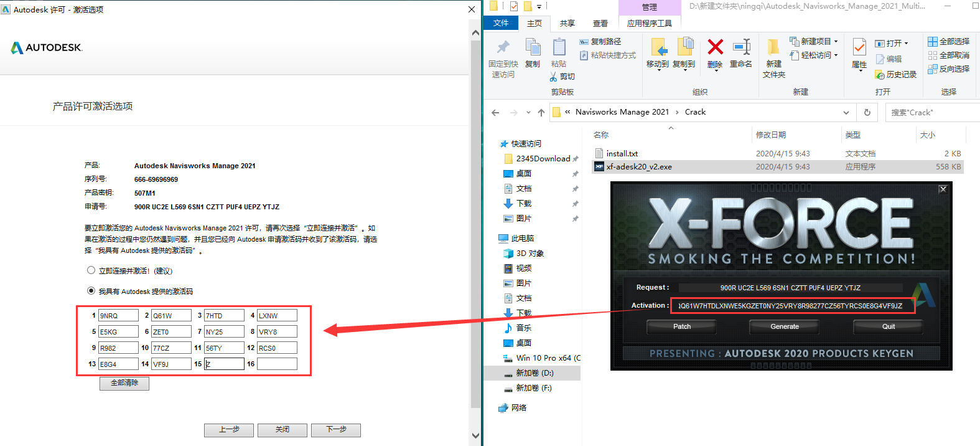This screenshot has width=980, height=446.
Task: Open the 共享 ribbon tab
Action: click(x=567, y=24)
